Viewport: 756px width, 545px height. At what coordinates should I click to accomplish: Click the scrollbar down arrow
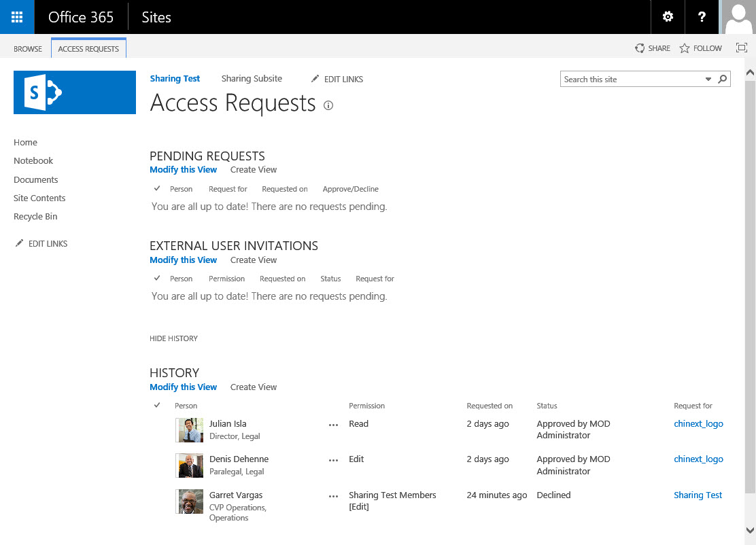point(750,530)
